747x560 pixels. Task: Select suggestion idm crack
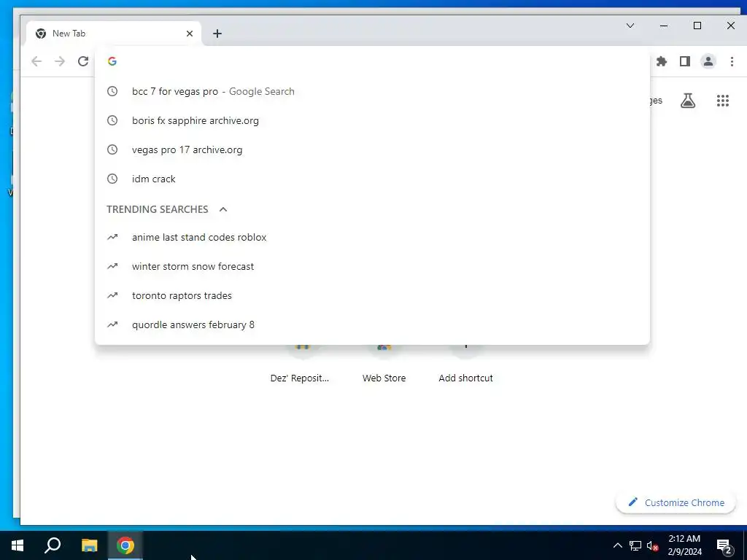pyautogui.click(x=372, y=179)
